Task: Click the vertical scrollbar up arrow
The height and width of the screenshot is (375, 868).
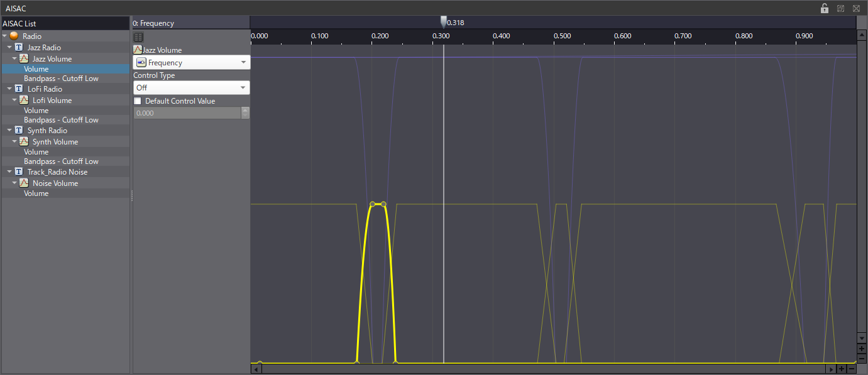Action: pos(862,35)
